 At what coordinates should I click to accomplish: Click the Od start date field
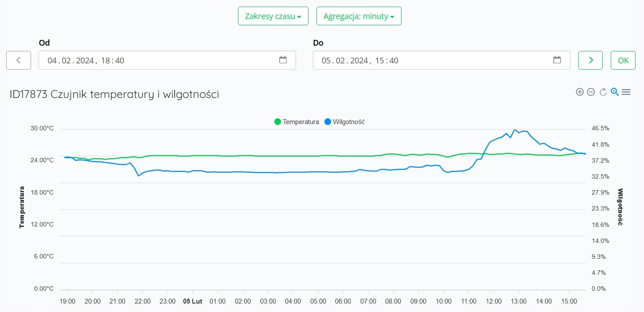pyautogui.click(x=160, y=60)
